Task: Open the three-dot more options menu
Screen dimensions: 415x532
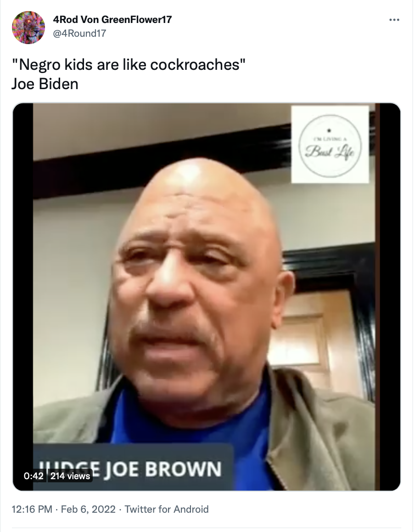Action: 394,20
